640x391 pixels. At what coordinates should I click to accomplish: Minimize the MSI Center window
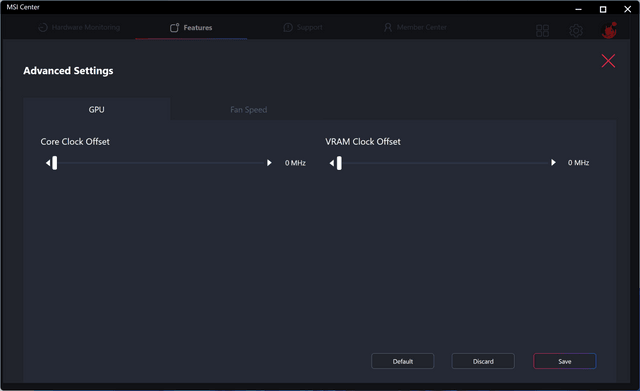[x=578, y=9]
